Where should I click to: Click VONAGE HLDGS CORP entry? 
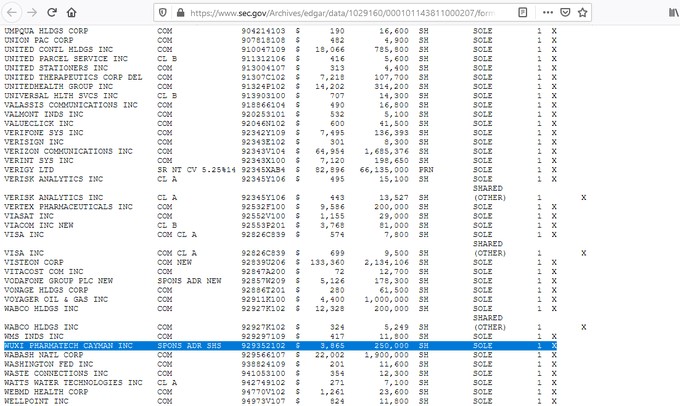pyautogui.click(x=46, y=290)
